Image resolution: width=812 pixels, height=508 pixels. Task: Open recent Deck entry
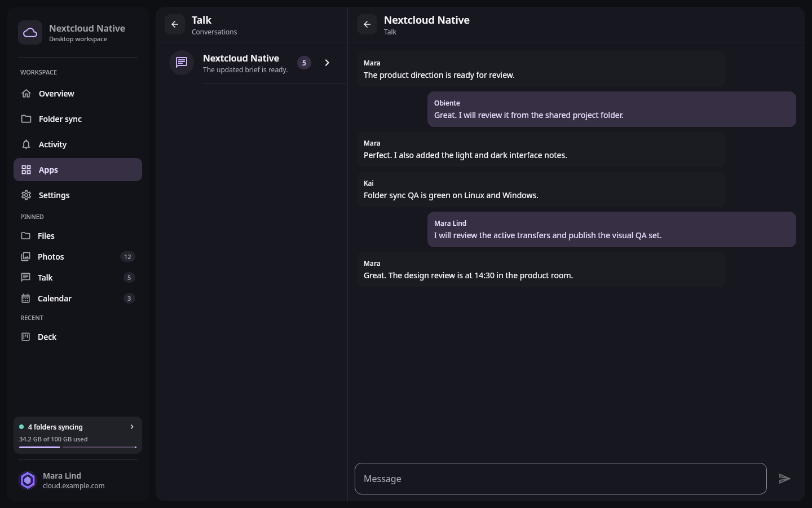[x=78, y=337]
